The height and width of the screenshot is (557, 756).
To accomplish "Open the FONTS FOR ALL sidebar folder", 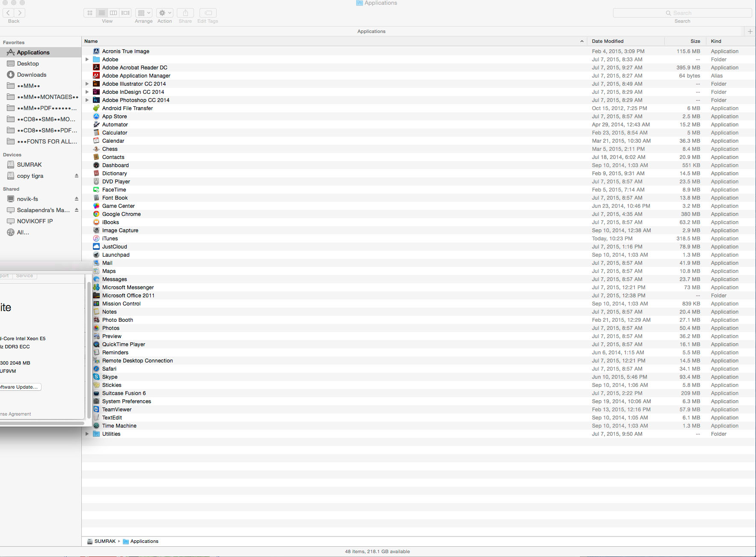I will (x=41, y=141).
